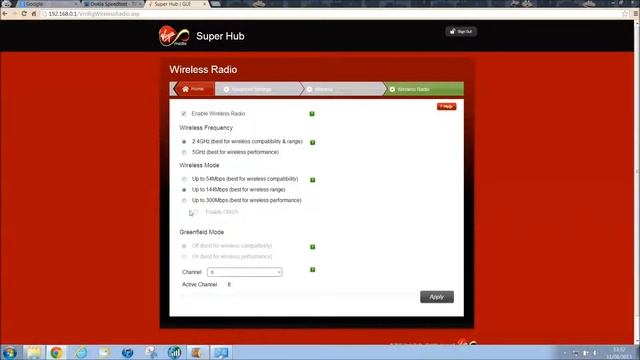The image size is (640, 360).
Task: Open the Windows Start menu
Action: tap(9, 352)
